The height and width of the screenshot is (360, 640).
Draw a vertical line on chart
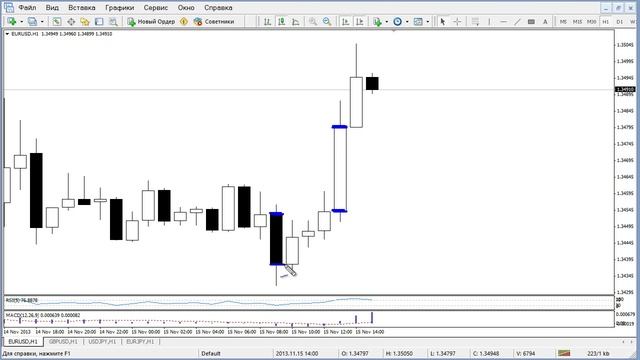click(489, 22)
